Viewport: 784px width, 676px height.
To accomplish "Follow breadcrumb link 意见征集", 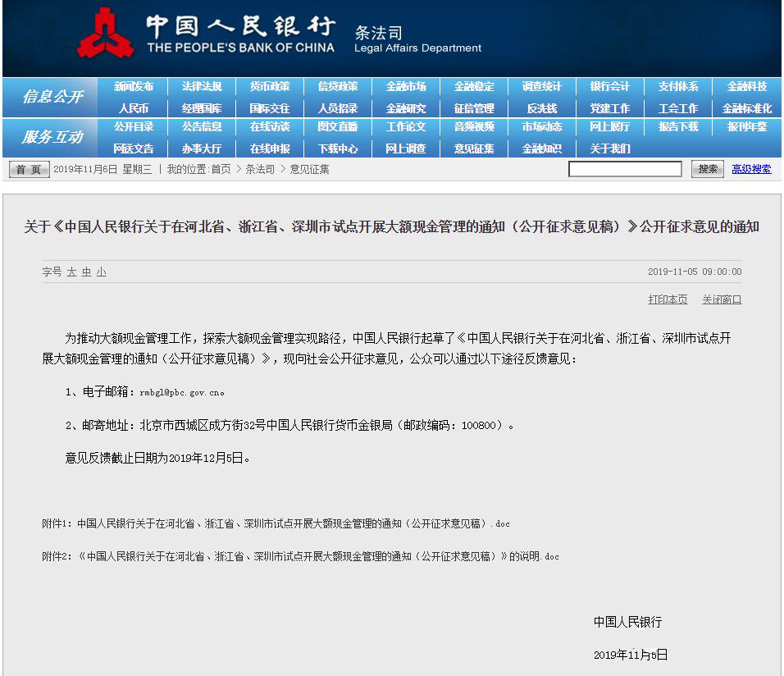I will pos(309,170).
